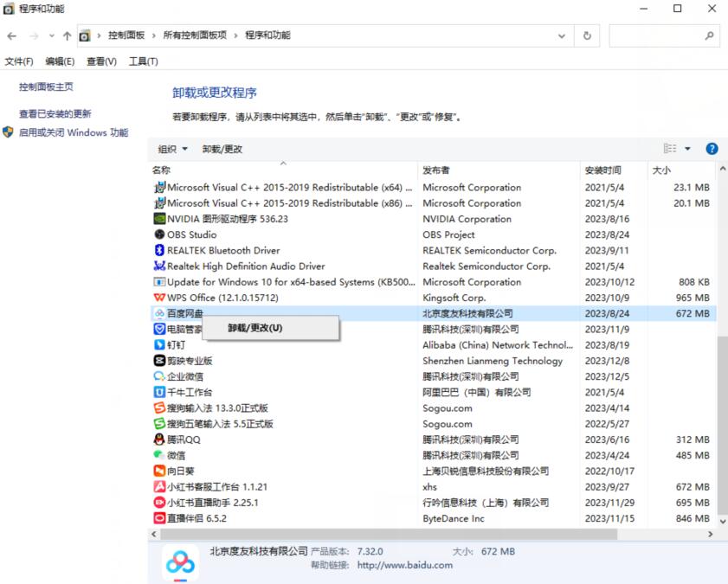728x584 pixels.
Task: Click the 小红书直播助手 icon
Action: [x=159, y=503]
